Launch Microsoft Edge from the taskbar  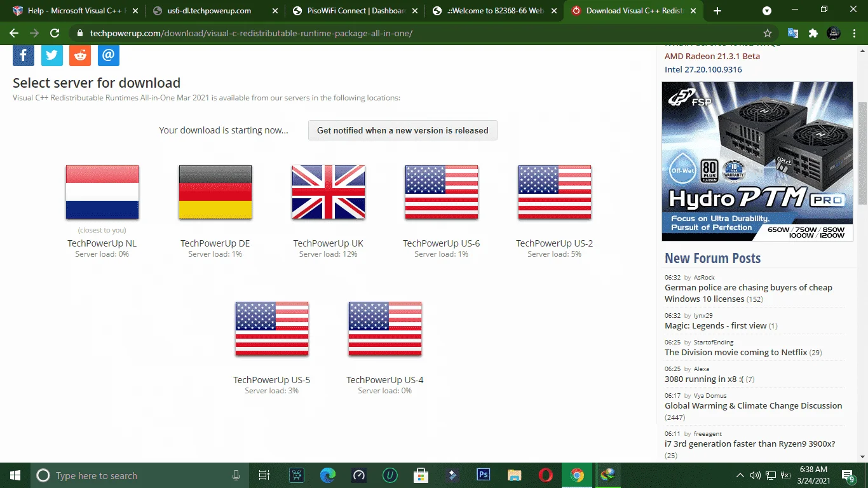pos(328,475)
